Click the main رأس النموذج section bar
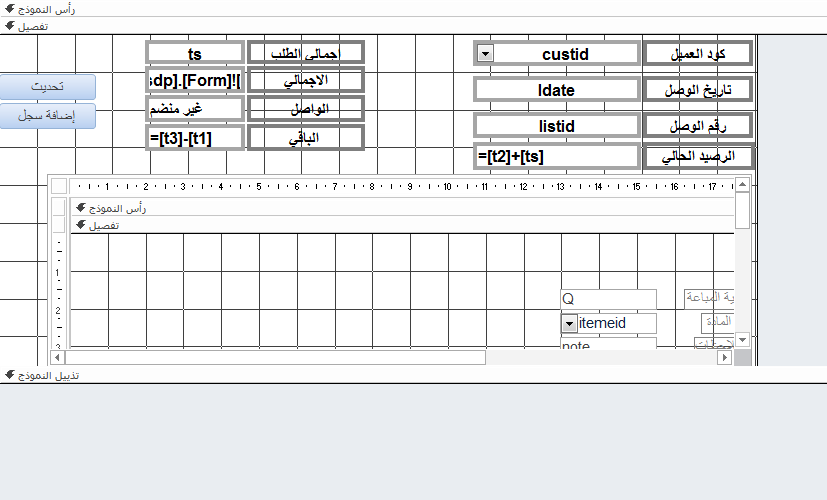Image resolution: width=827 pixels, height=500 pixels. click(414, 9)
